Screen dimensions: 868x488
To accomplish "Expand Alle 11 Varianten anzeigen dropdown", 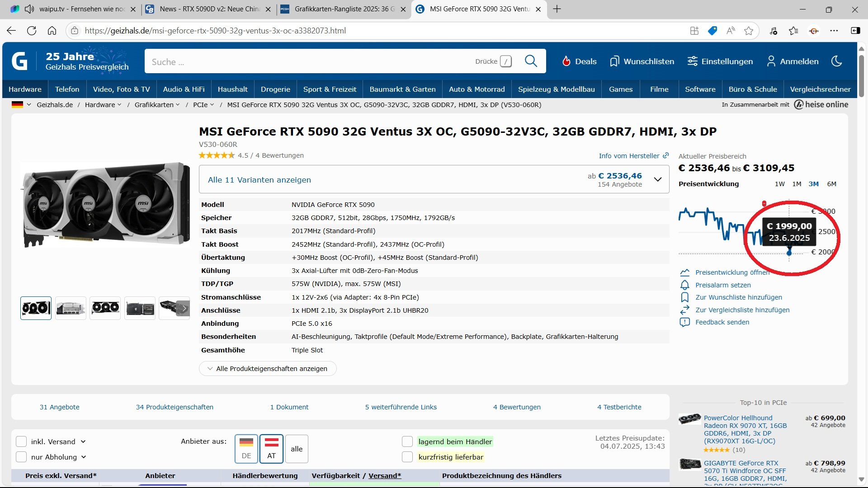I will 658,180.
